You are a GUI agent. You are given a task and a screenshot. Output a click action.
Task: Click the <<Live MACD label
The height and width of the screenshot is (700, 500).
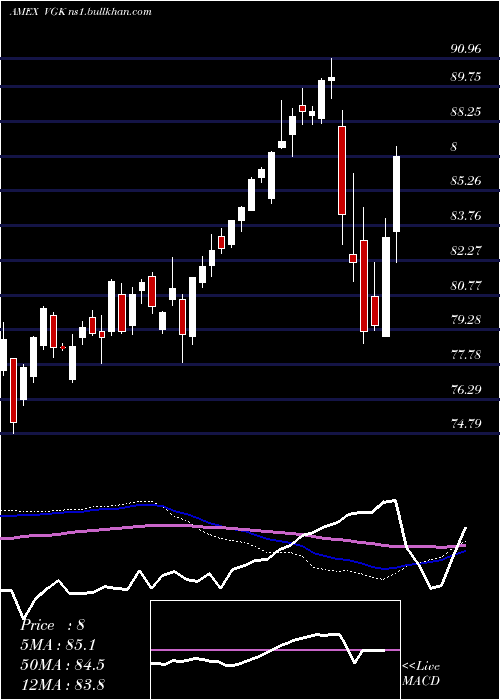(x=421, y=673)
